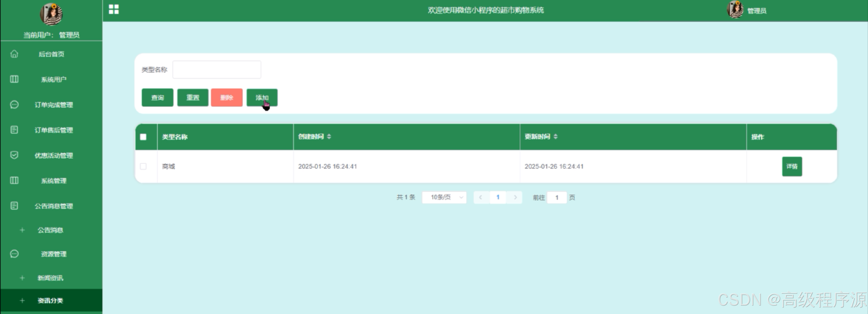Click the sidebar user profile avatar

(x=51, y=14)
